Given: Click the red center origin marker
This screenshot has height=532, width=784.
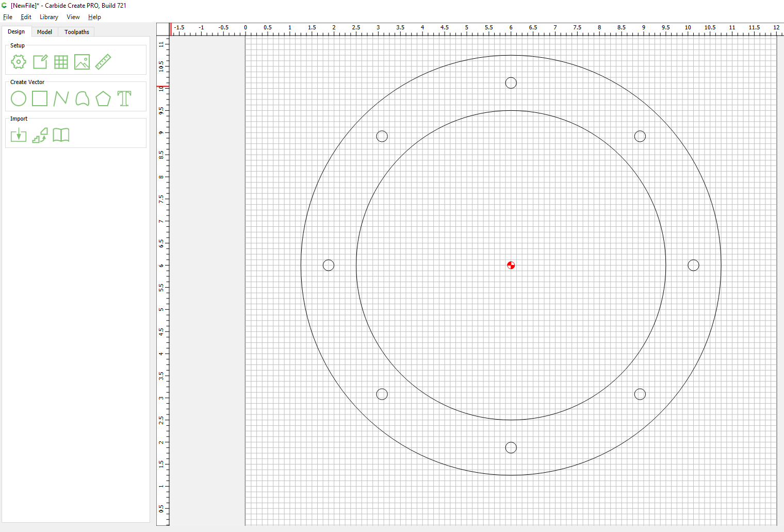Looking at the screenshot, I should (511, 265).
